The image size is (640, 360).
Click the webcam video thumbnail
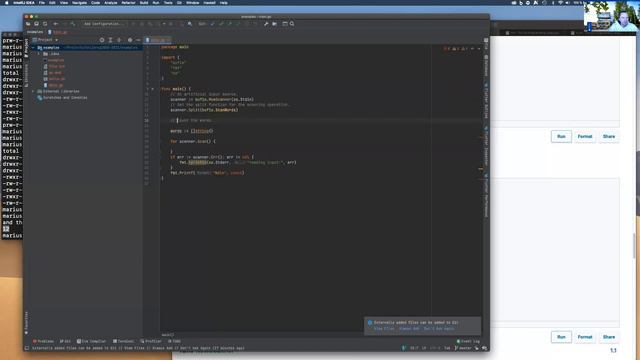pos(611,16)
